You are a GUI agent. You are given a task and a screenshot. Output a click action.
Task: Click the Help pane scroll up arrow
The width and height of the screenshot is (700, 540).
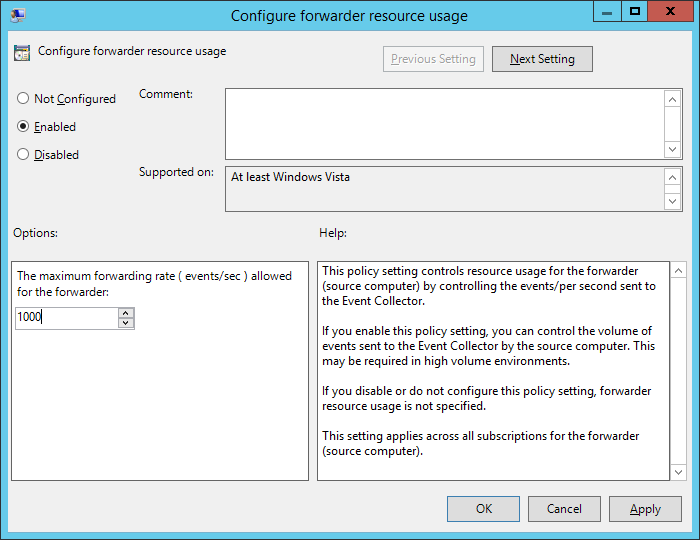(679, 270)
